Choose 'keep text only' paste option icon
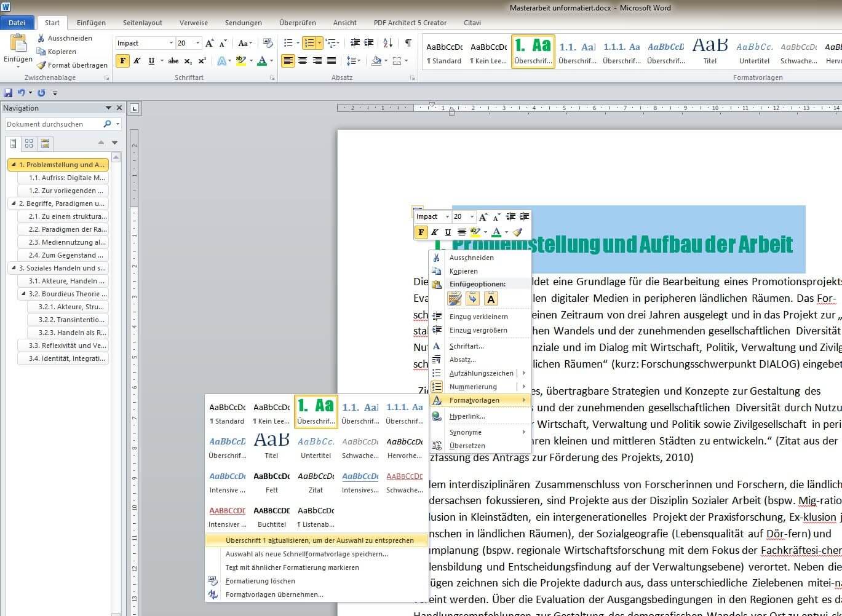The height and width of the screenshot is (616, 842). click(491, 299)
